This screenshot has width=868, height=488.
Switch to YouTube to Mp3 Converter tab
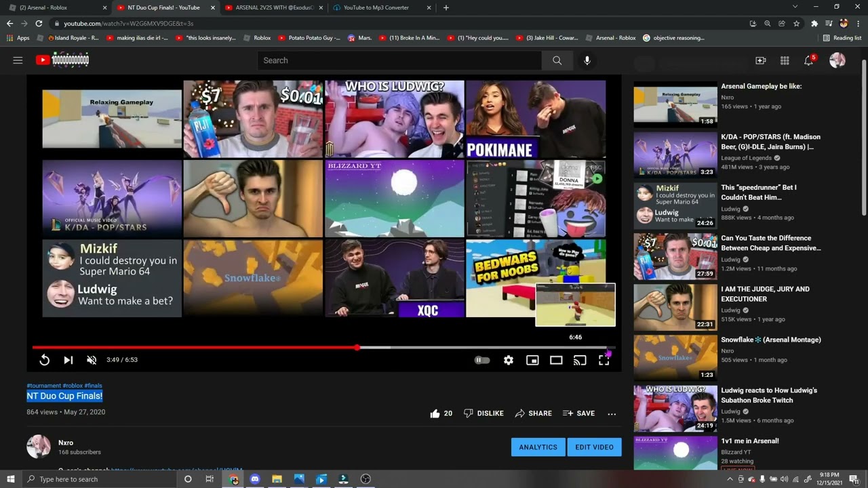tap(381, 7)
